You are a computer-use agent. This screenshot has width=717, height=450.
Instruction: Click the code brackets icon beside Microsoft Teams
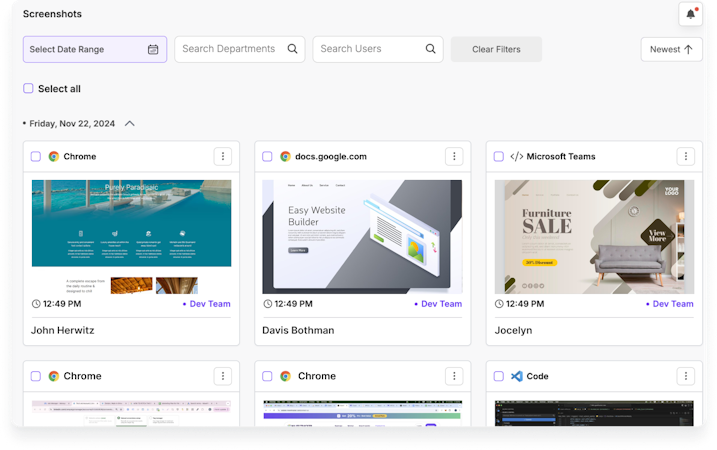[x=517, y=156]
